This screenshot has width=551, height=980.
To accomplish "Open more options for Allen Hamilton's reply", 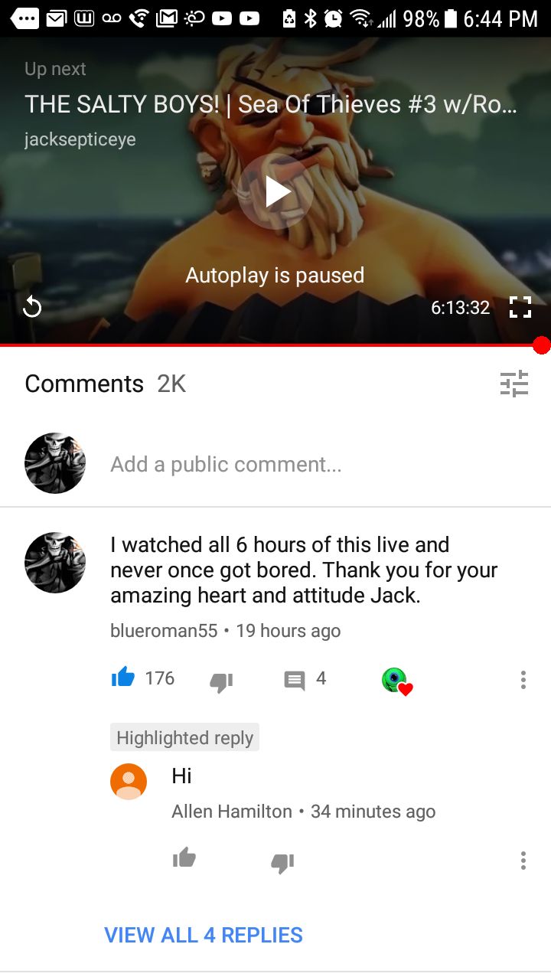I will 523,860.
